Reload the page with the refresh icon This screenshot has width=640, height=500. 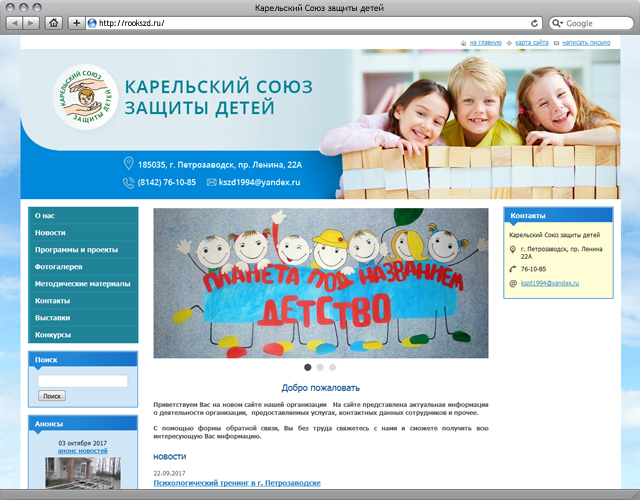pos(534,23)
